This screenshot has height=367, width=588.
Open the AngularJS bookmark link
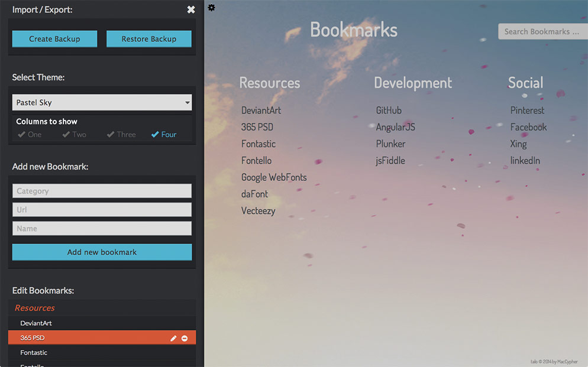[396, 127]
